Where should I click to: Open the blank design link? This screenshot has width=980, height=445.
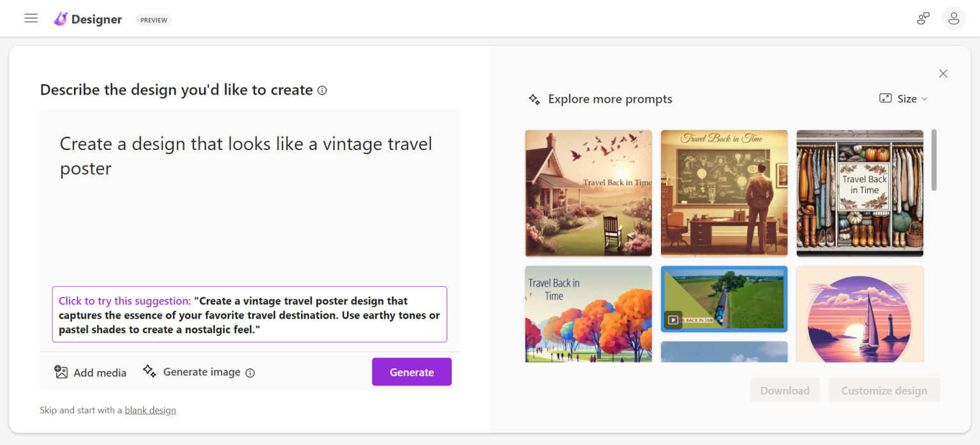coord(150,410)
